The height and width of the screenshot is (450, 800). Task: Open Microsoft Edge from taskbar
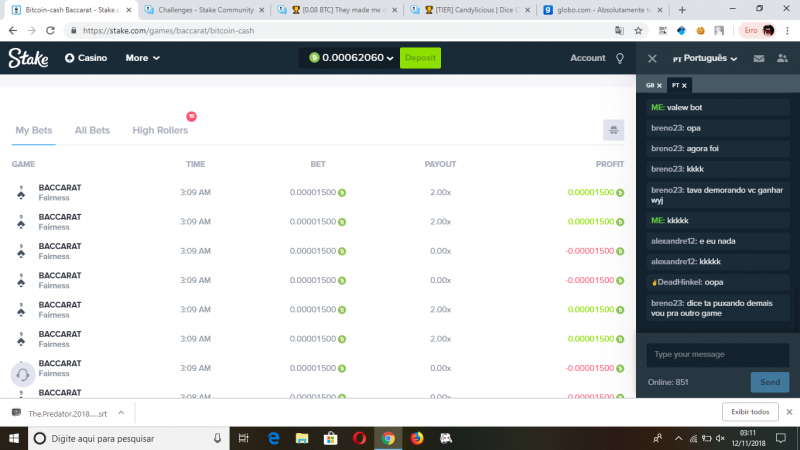tap(273, 438)
